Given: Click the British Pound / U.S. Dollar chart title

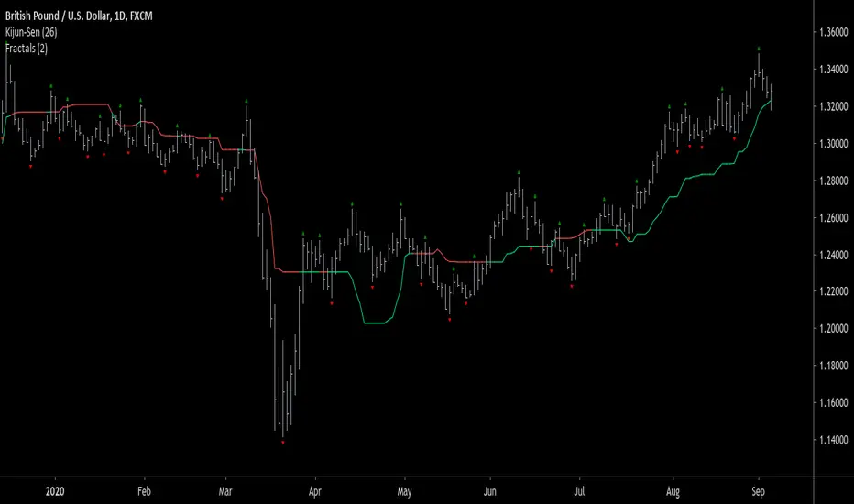Looking at the screenshot, I should (79, 16).
